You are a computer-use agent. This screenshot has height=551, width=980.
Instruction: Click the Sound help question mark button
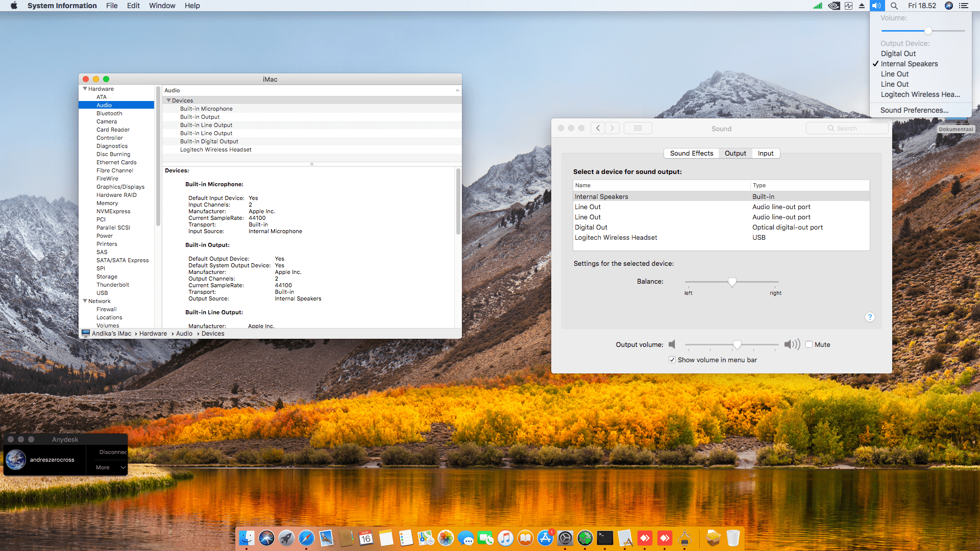tap(870, 317)
